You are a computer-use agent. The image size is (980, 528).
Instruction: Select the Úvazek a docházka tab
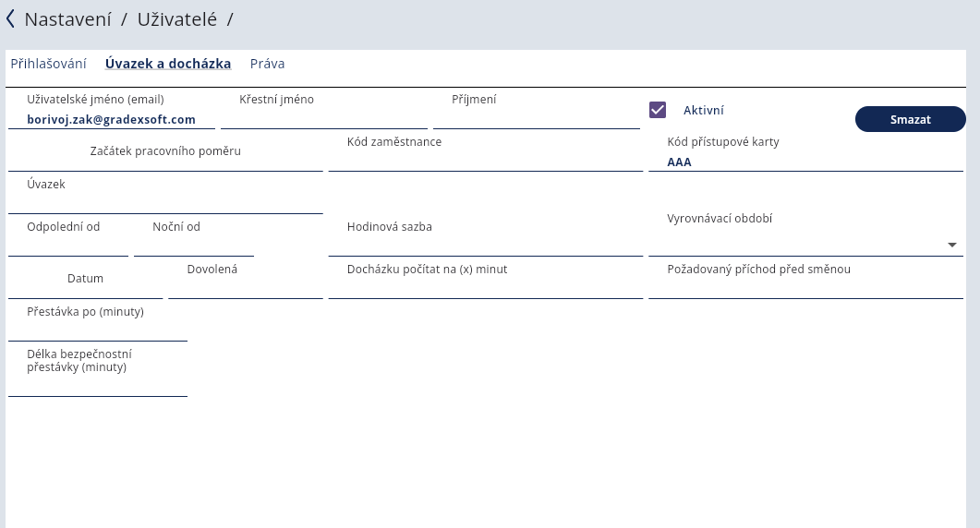168,64
